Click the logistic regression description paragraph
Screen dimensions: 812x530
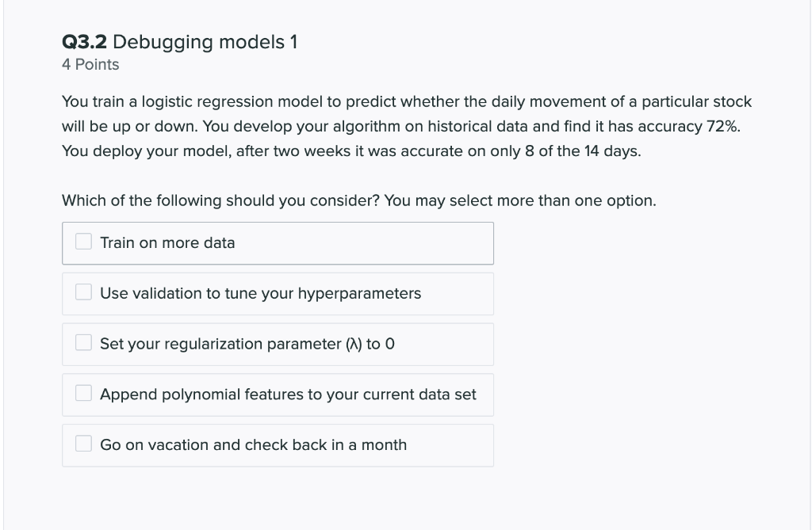tap(407, 126)
